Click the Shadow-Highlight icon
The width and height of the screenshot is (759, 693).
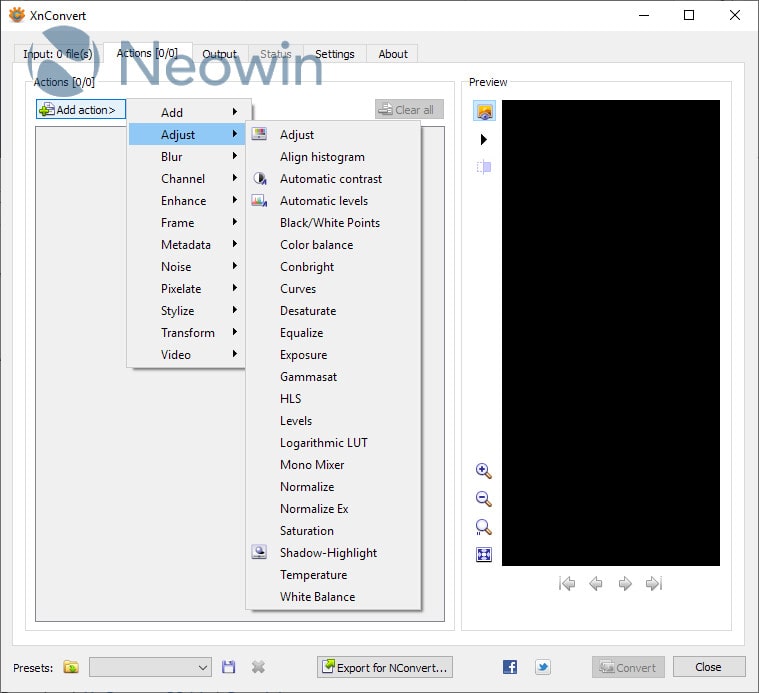point(259,552)
